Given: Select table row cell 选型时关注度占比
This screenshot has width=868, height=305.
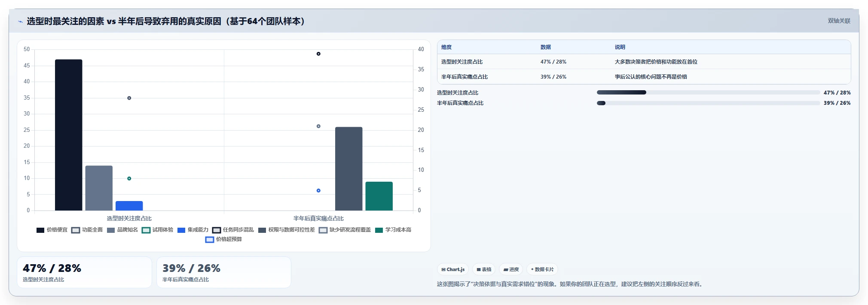Looking at the screenshot, I should tap(462, 62).
